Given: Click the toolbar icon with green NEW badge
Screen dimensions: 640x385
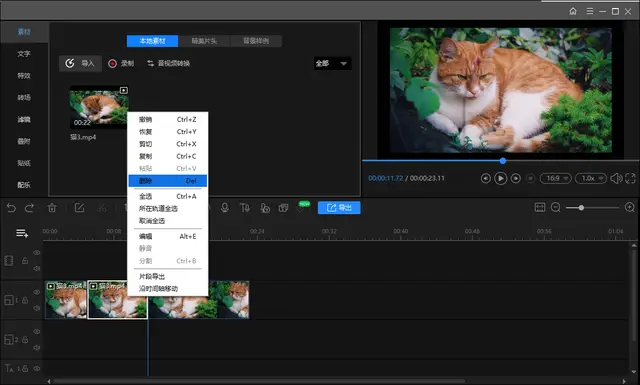Looking at the screenshot, I should [301, 207].
